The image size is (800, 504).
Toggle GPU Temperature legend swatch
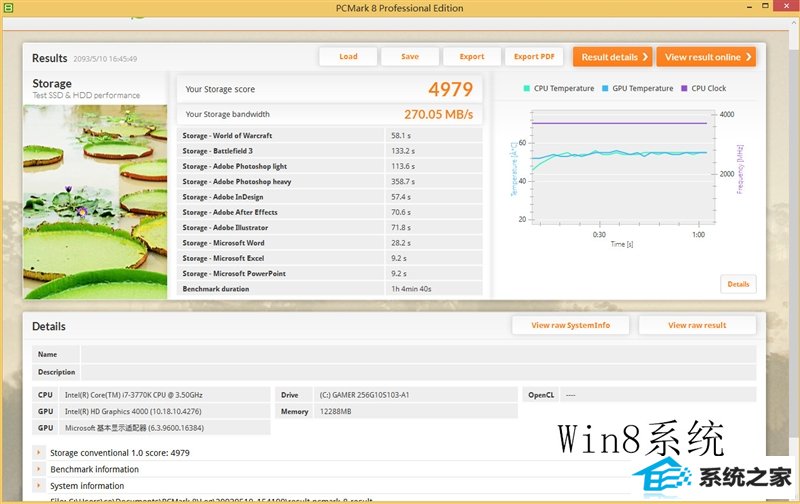point(605,88)
